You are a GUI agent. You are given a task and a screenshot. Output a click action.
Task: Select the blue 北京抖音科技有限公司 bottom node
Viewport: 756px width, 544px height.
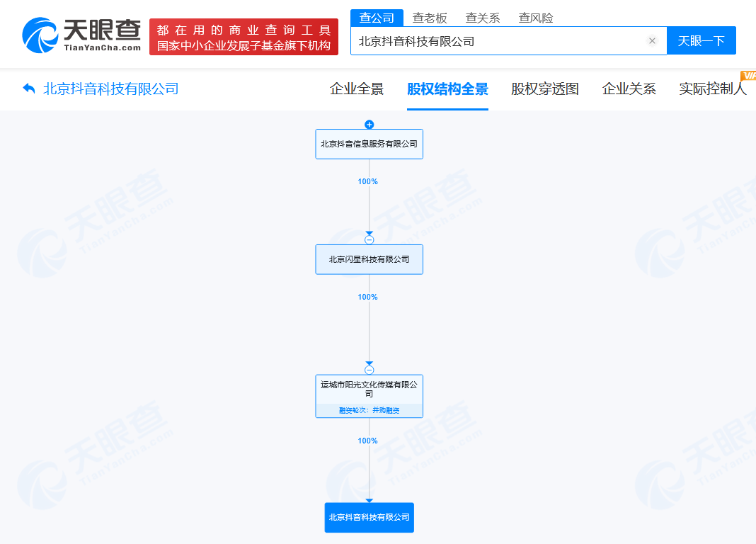tap(369, 517)
